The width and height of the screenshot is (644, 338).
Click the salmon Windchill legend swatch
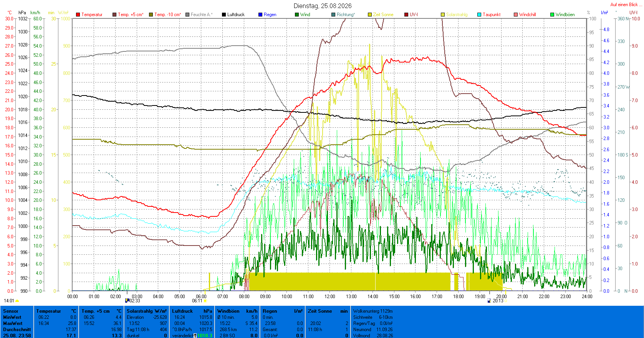(x=516, y=15)
